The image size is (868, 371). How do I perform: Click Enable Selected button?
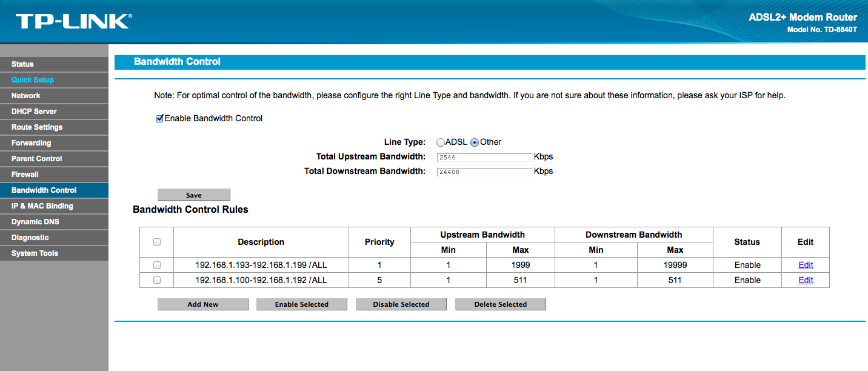pyautogui.click(x=302, y=304)
